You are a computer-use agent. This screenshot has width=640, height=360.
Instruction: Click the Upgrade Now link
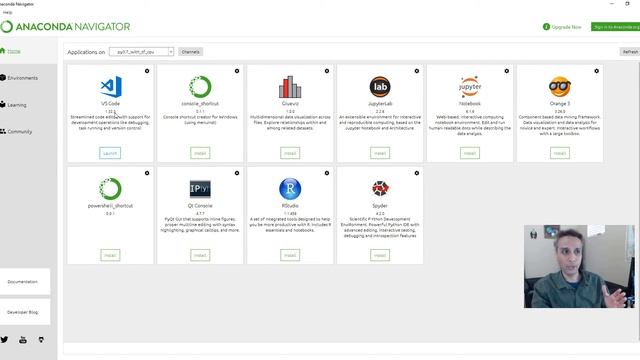(562, 27)
